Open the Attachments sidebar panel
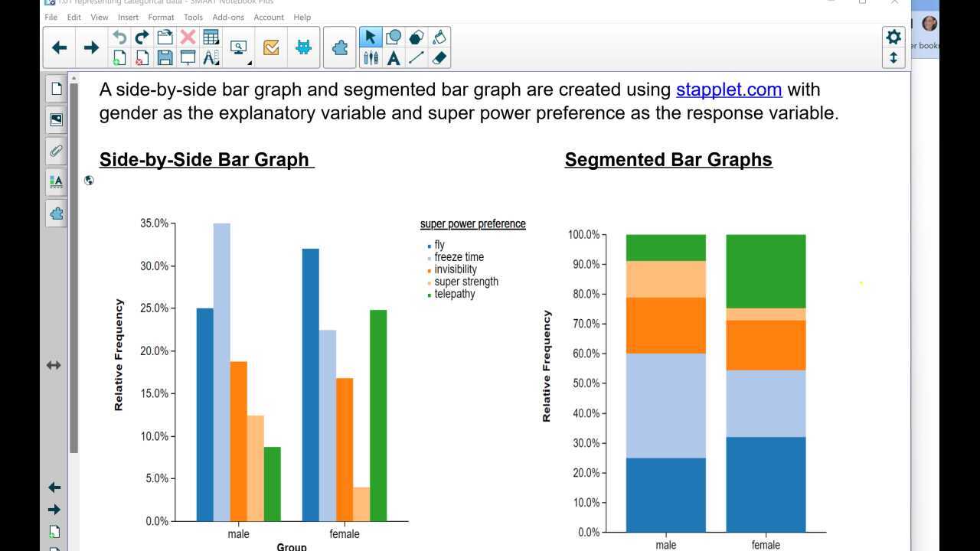 [56, 151]
